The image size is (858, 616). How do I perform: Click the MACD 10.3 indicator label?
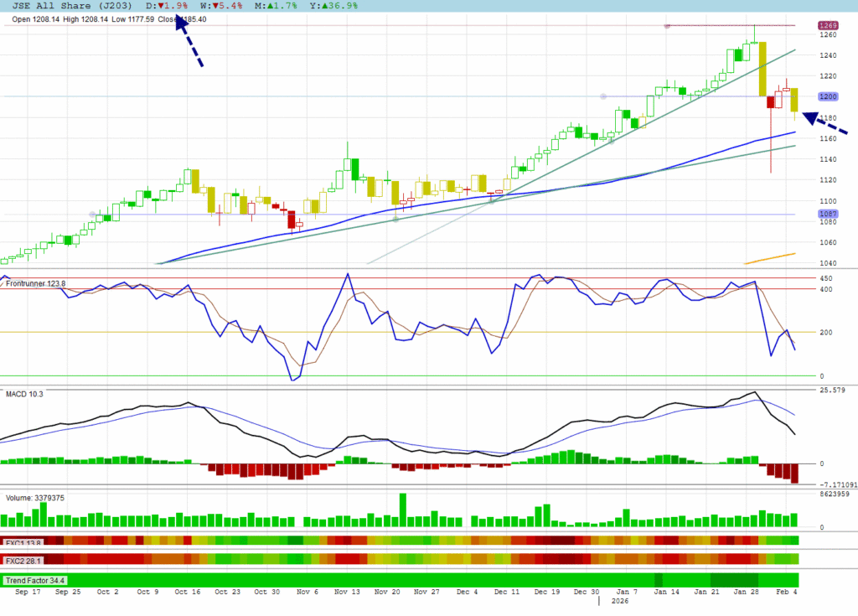tap(24, 393)
